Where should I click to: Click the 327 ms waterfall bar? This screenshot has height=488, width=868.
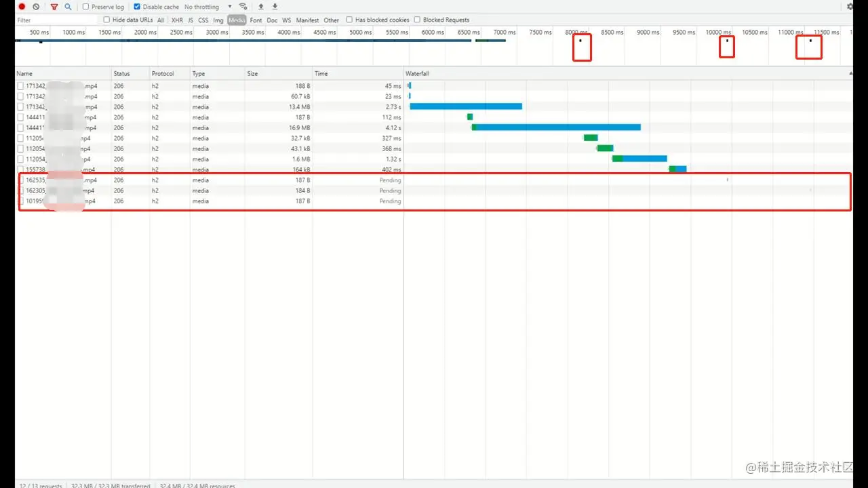click(x=591, y=138)
